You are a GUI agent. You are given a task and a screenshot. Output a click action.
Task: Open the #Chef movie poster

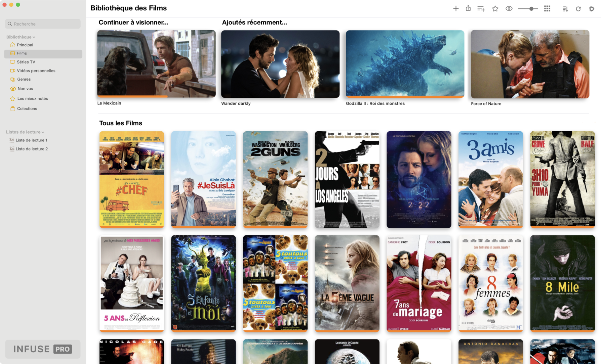(x=132, y=180)
